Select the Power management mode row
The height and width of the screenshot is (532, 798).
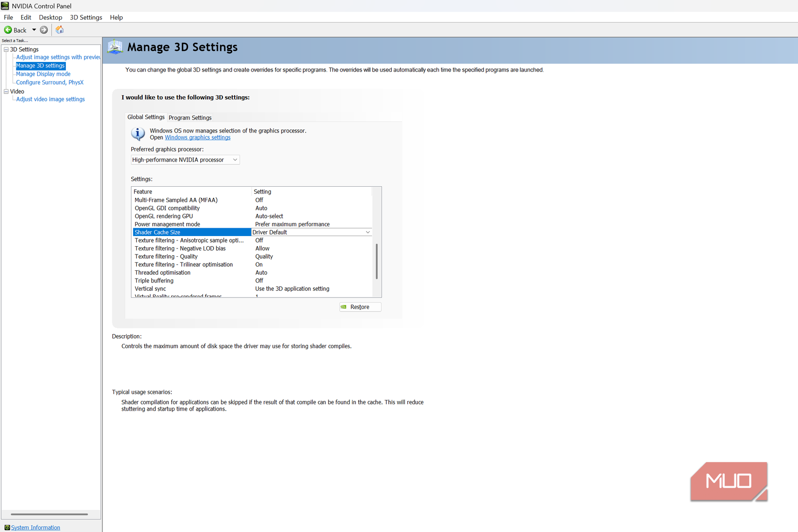(252, 224)
